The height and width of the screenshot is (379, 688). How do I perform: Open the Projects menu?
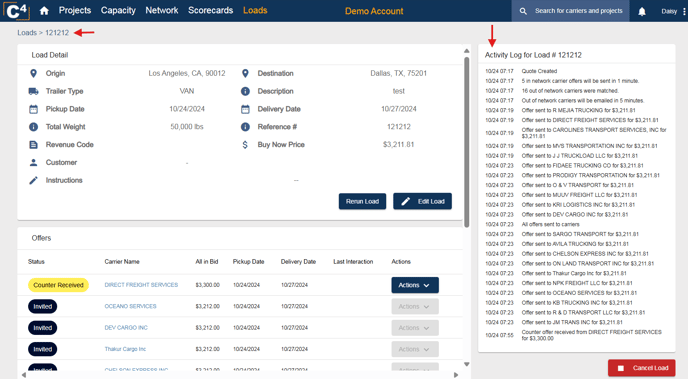pos(75,11)
